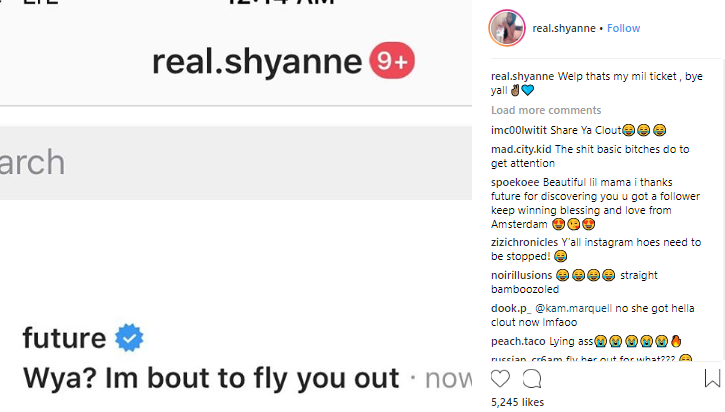The width and height of the screenshot is (725, 412).
Task: Open dook.p_'s profile
Action: [x=511, y=308]
